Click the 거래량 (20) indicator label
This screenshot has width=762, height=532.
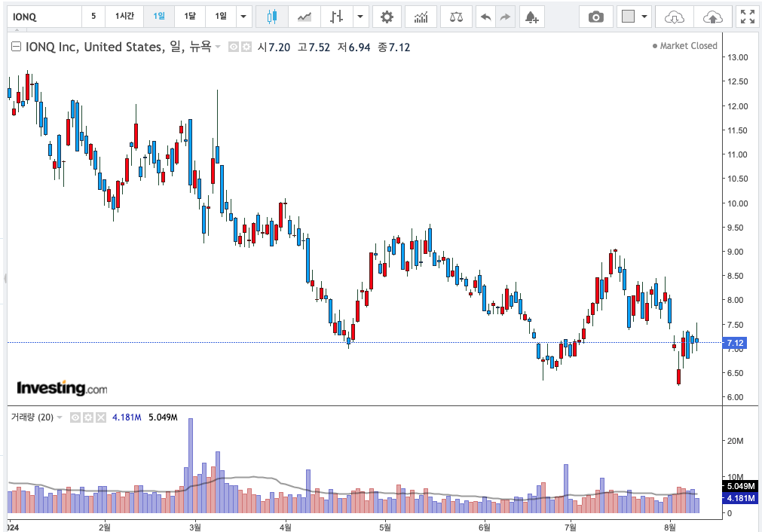[32, 417]
